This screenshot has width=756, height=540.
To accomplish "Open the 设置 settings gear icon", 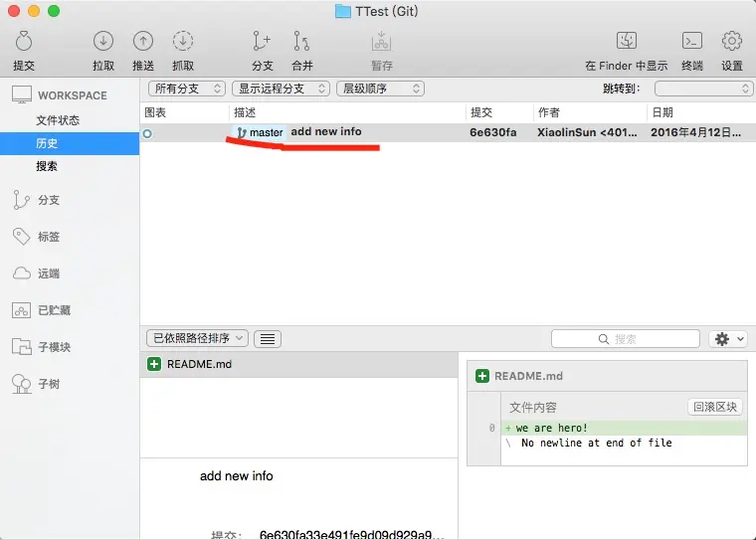I will pos(731,41).
